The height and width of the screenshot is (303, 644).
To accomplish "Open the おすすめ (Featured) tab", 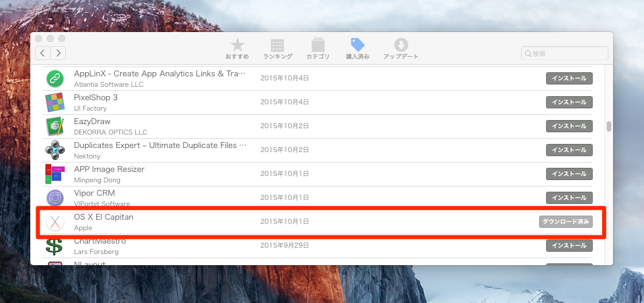I will tap(237, 49).
